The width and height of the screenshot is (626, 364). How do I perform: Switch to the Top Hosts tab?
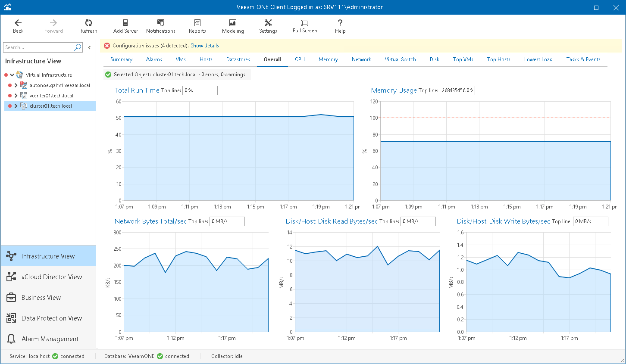(499, 59)
